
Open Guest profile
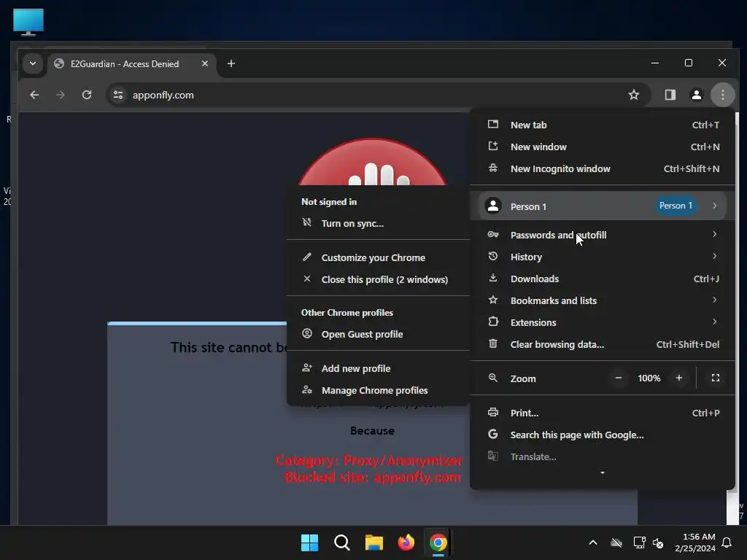point(379,334)
